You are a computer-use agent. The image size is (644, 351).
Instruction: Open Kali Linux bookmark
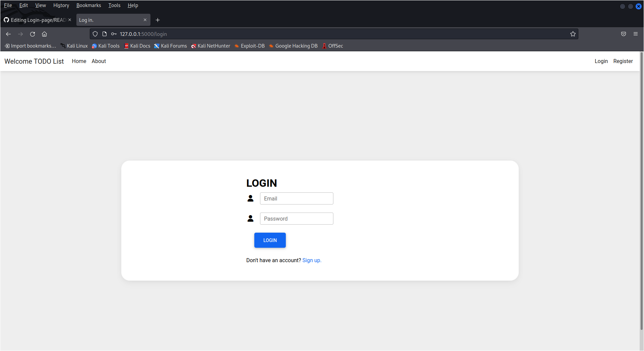click(x=74, y=46)
